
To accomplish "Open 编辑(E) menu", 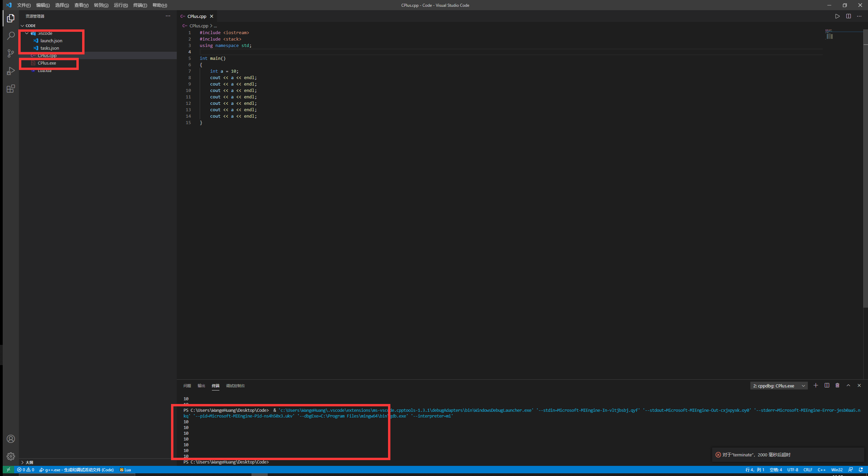I will (43, 5).
